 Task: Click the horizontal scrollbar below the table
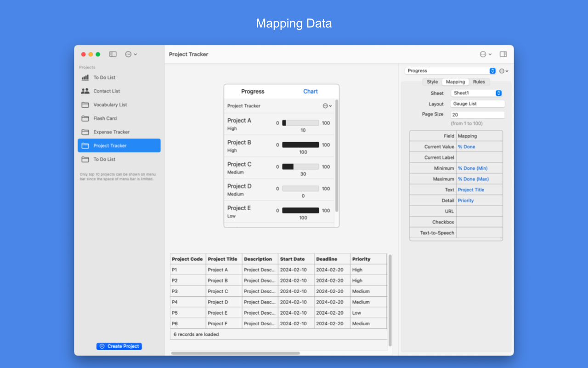235,353
